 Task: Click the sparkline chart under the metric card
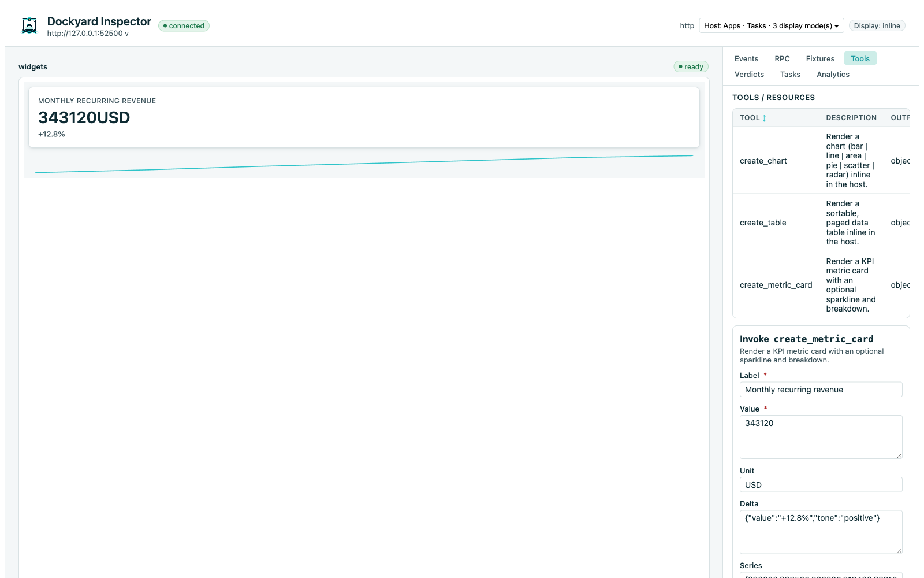[364, 164]
